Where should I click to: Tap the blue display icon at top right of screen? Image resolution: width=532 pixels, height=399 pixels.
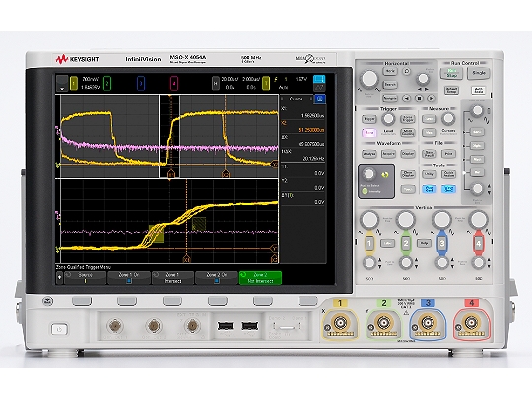(319, 79)
